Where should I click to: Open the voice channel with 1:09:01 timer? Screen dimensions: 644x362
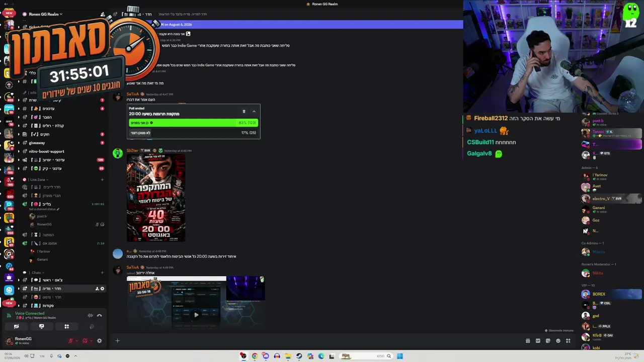pyautogui.click(x=63, y=204)
